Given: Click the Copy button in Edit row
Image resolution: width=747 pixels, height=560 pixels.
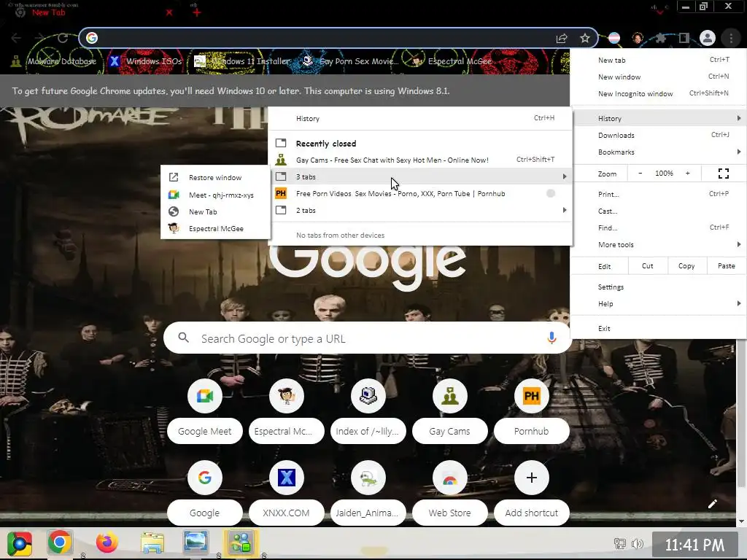Looking at the screenshot, I should click(x=686, y=266).
